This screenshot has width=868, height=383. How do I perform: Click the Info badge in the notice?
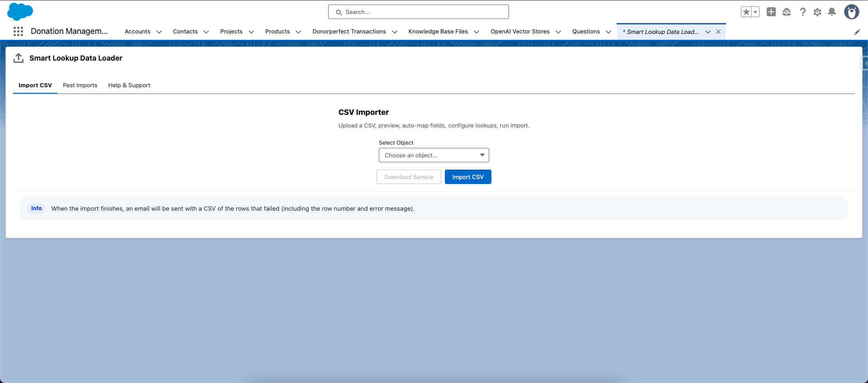click(x=37, y=208)
